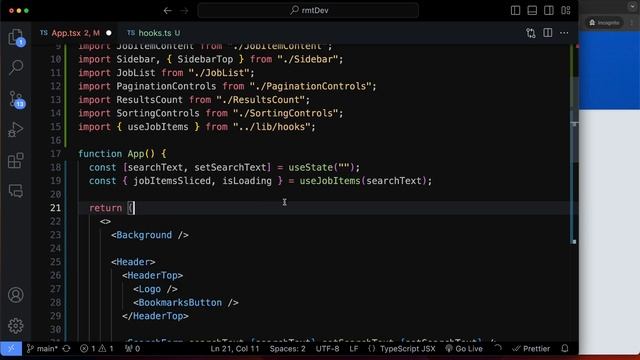640x360 pixels.
Task: Click the rmtDev command center search box
Action: point(308,10)
